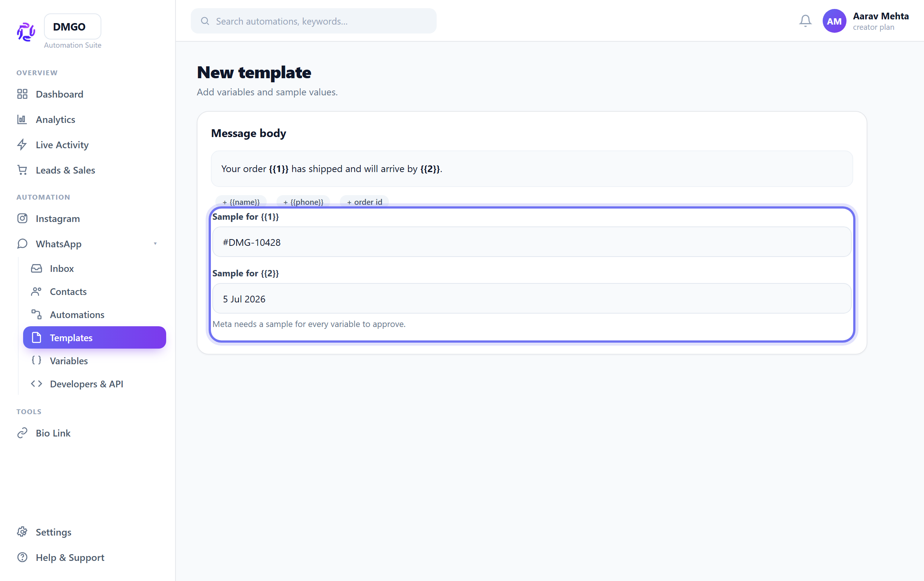Click the Live Activity lightning icon
The height and width of the screenshot is (581, 924).
pos(22,145)
